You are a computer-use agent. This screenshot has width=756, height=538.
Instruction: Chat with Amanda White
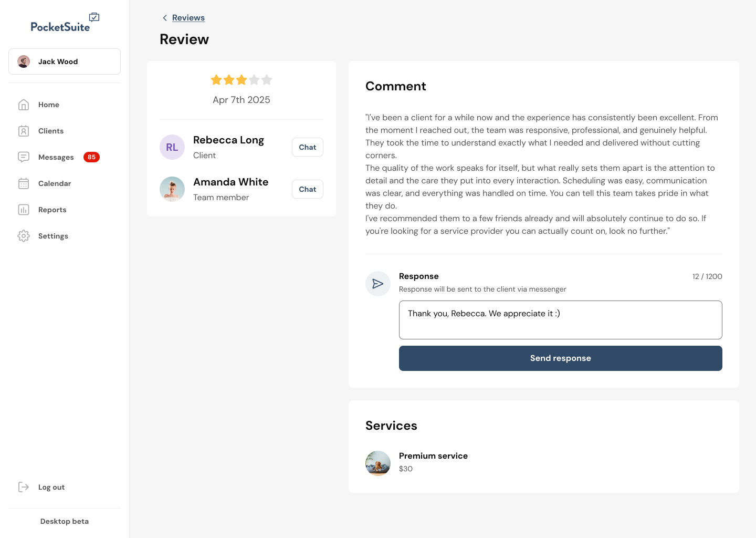tap(308, 189)
